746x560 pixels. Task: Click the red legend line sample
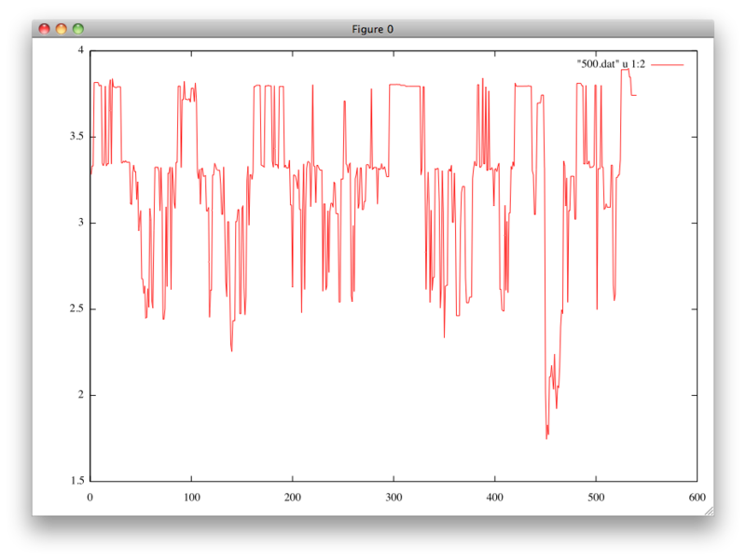667,64
